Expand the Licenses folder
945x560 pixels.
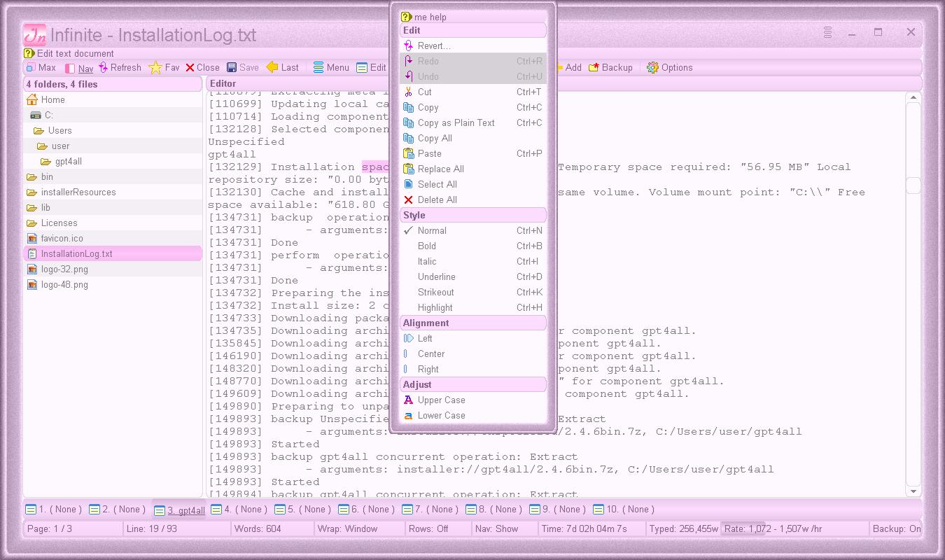pyautogui.click(x=113, y=223)
